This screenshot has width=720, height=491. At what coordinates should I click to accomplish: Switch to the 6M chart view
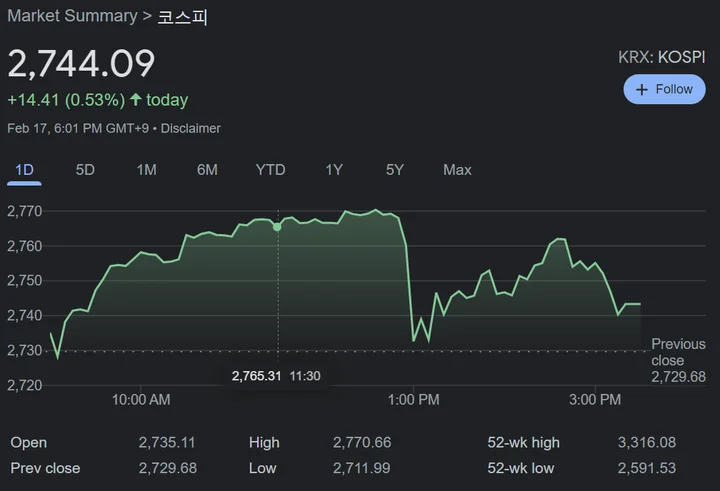207,170
